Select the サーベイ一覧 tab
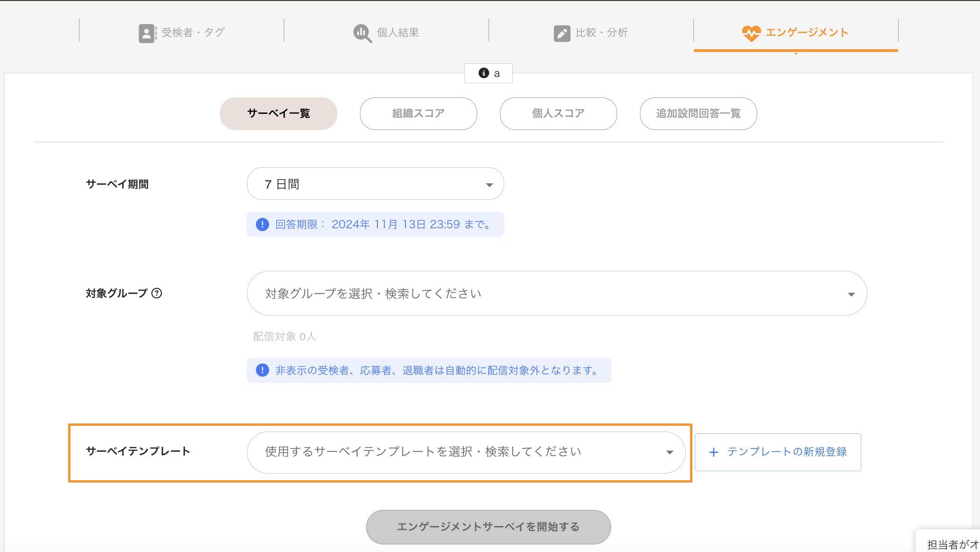The width and height of the screenshot is (980, 552). pyautogui.click(x=278, y=113)
